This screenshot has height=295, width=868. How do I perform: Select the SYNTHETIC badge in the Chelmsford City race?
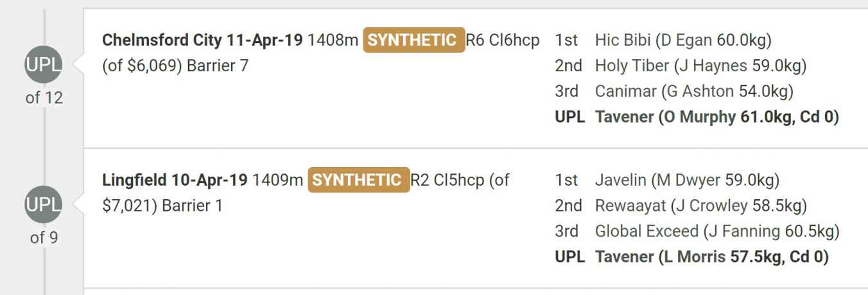click(413, 40)
